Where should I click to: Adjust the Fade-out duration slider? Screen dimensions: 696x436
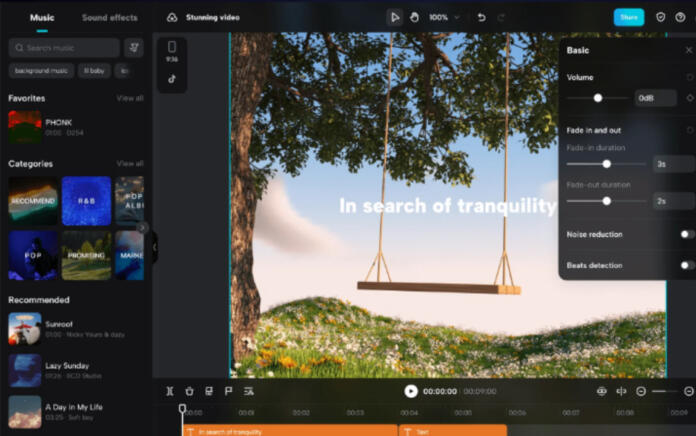tap(606, 201)
